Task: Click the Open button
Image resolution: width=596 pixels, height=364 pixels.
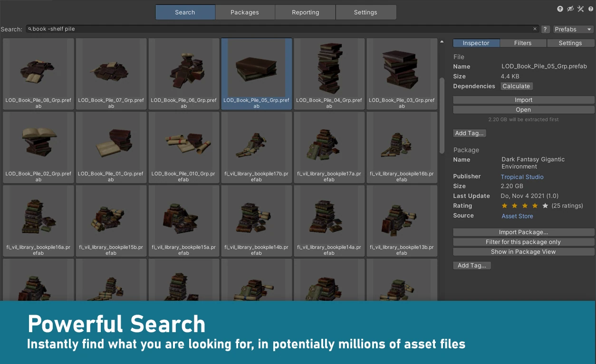Action: 524,110
